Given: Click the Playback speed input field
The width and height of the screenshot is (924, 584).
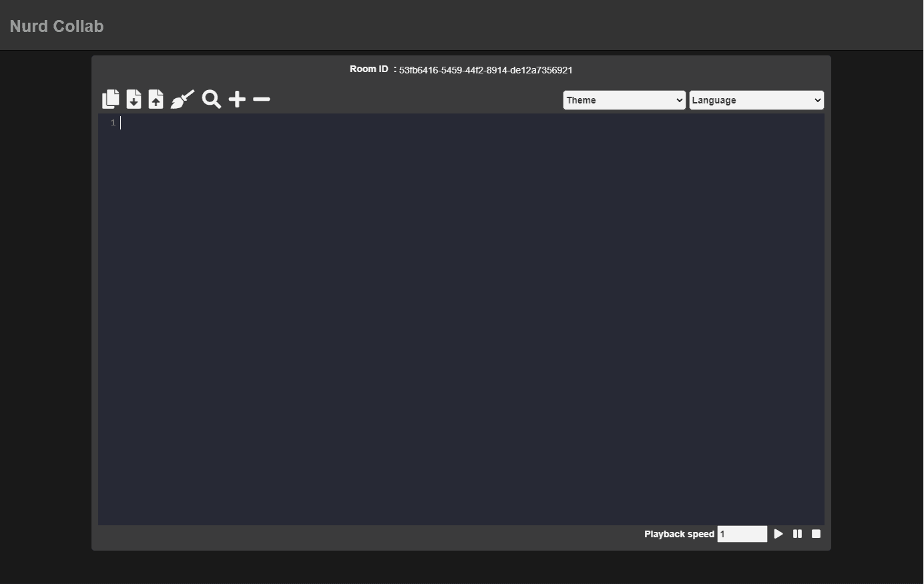Looking at the screenshot, I should [x=742, y=534].
